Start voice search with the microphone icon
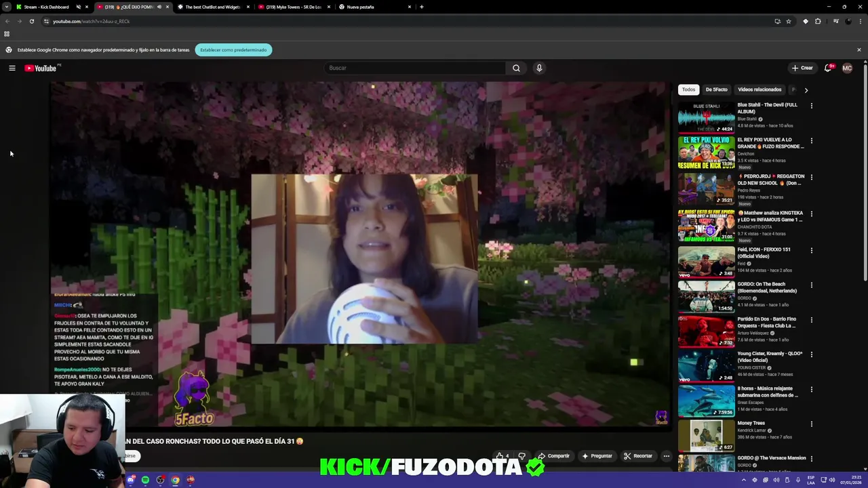This screenshot has width=868, height=488. (x=539, y=68)
